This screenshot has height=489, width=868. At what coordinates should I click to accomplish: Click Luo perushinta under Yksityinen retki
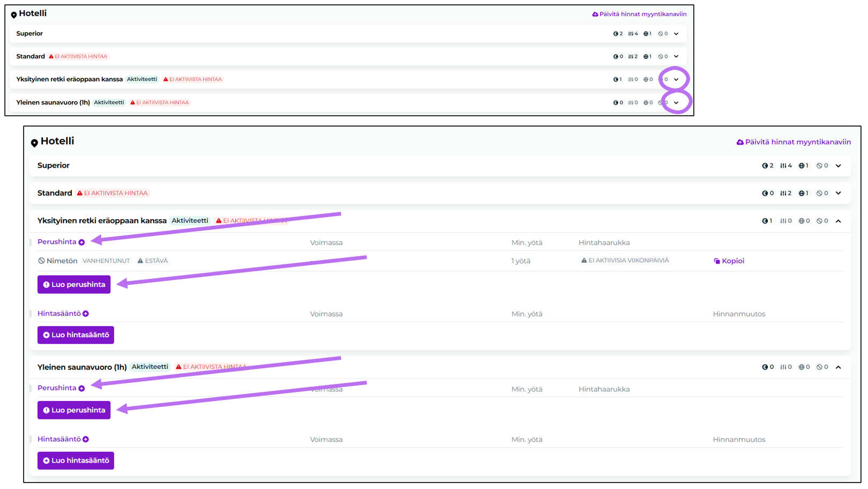coord(74,284)
